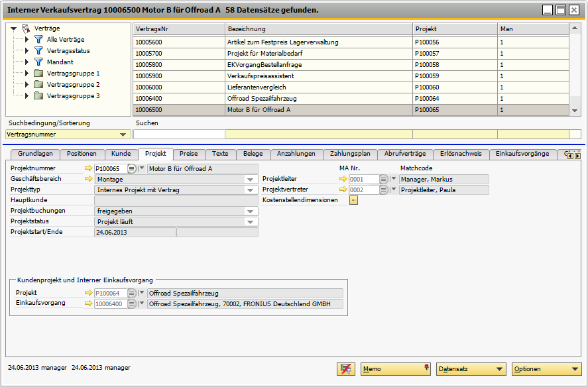The height and width of the screenshot is (387, 588).
Task: Open the Projekttyp dropdown
Action: coord(251,190)
